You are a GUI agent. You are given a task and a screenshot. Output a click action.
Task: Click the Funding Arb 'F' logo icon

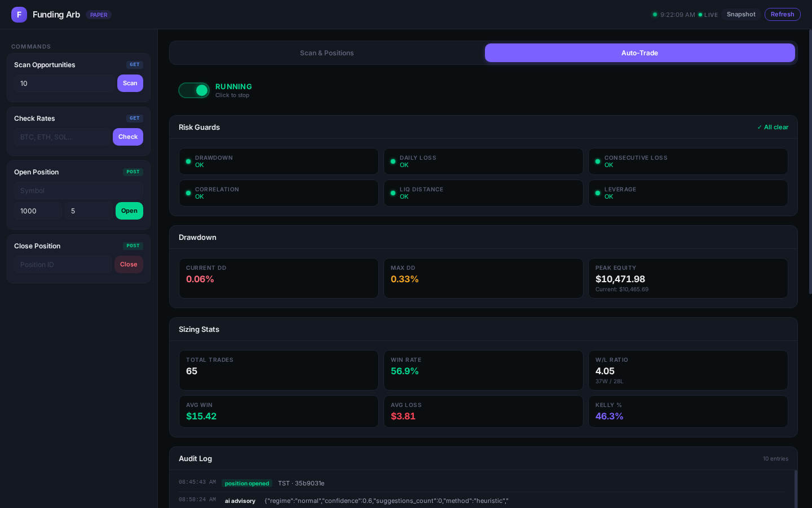(19, 15)
